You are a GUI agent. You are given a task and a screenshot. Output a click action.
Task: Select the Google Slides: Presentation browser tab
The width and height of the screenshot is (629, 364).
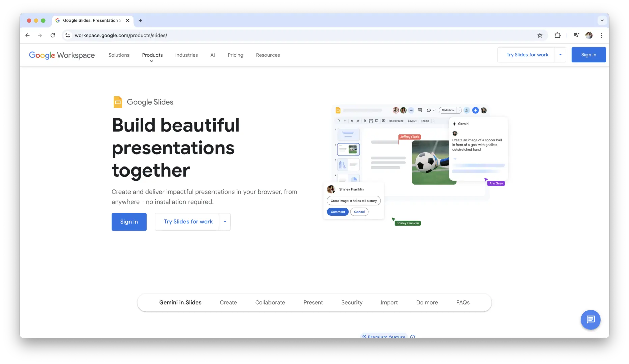point(93,20)
